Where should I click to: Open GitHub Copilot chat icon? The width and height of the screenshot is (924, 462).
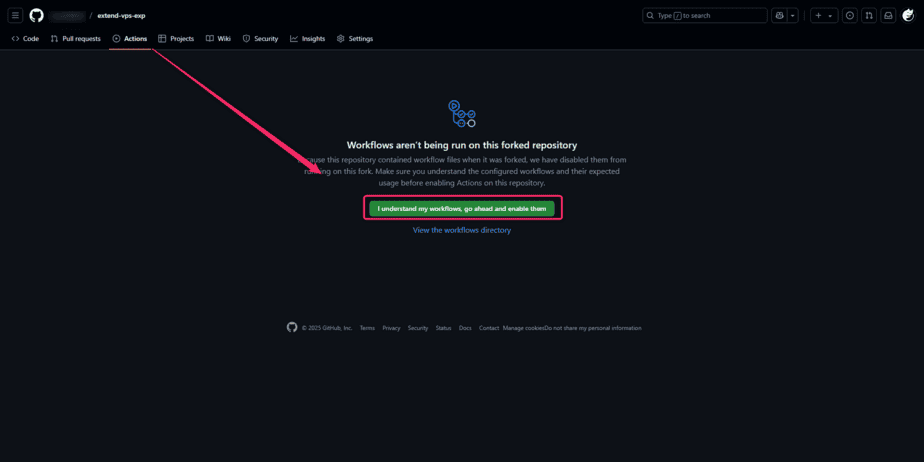pyautogui.click(x=780, y=15)
